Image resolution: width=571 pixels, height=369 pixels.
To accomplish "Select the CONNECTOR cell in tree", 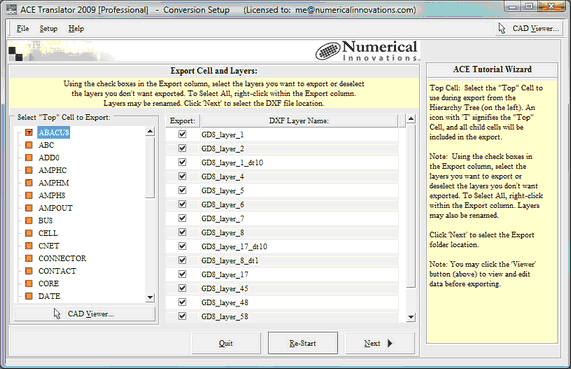I will [62, 258].
